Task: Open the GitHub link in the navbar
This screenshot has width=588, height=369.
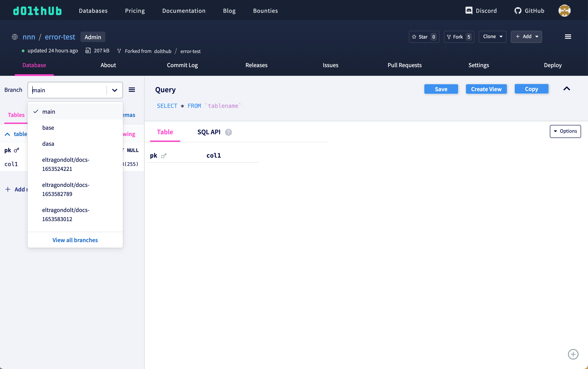Action: coord(529,10)
